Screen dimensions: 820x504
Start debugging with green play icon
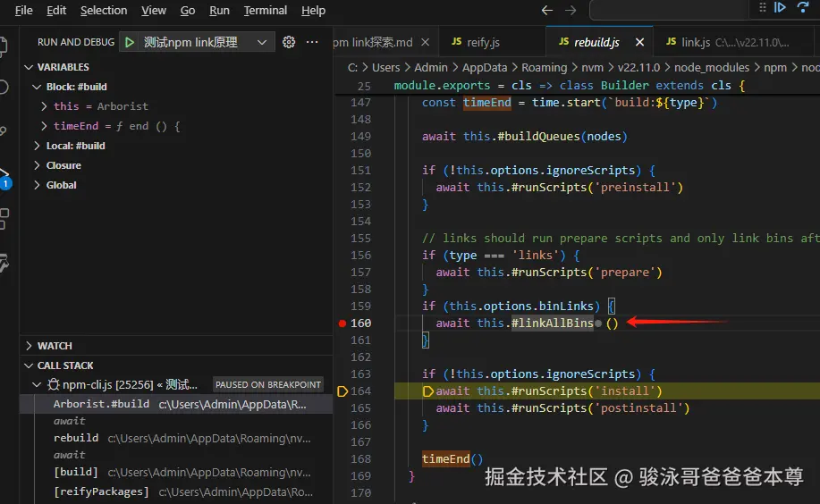pyautogui.click(x=129, y=42)
